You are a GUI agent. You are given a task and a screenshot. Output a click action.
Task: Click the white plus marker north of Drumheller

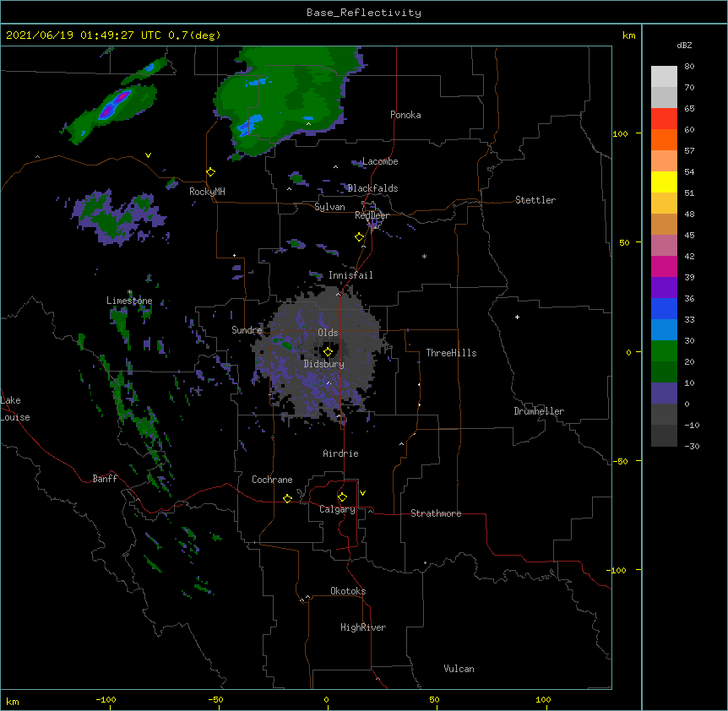pos(517,317)
